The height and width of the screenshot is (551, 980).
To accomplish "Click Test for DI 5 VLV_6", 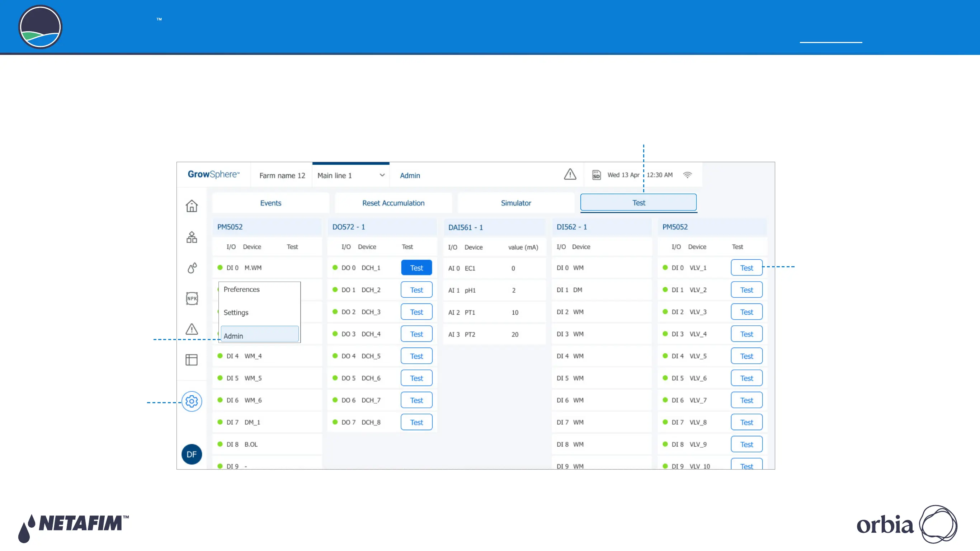I will (747, 378).
